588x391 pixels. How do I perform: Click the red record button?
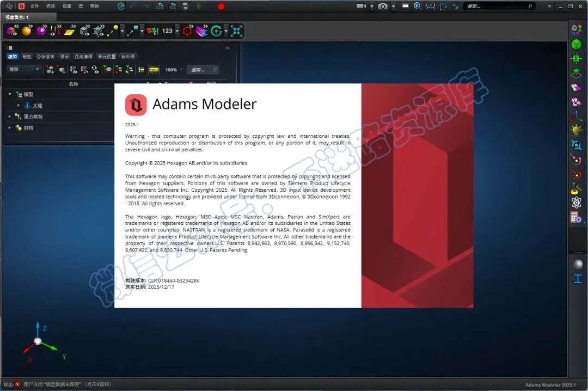tap(221, 6)
